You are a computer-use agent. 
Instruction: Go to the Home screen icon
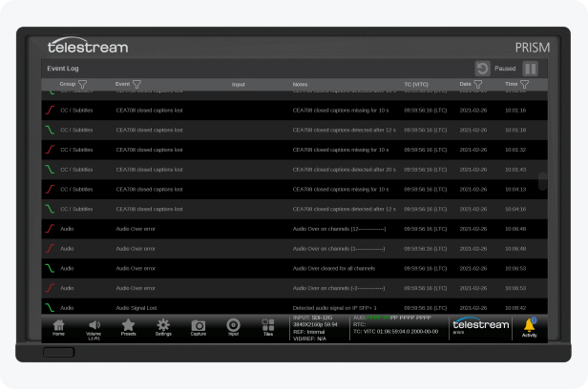pos(58,327)
